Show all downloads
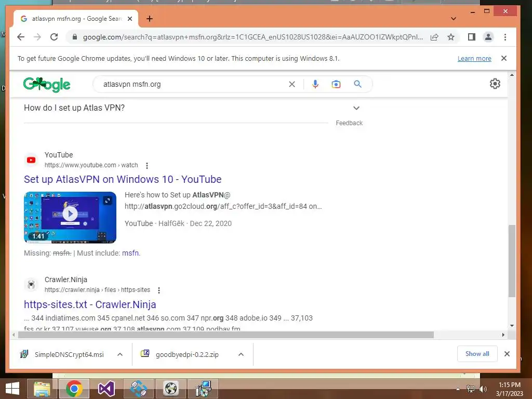Screen dimensions: 532x399 477,354
